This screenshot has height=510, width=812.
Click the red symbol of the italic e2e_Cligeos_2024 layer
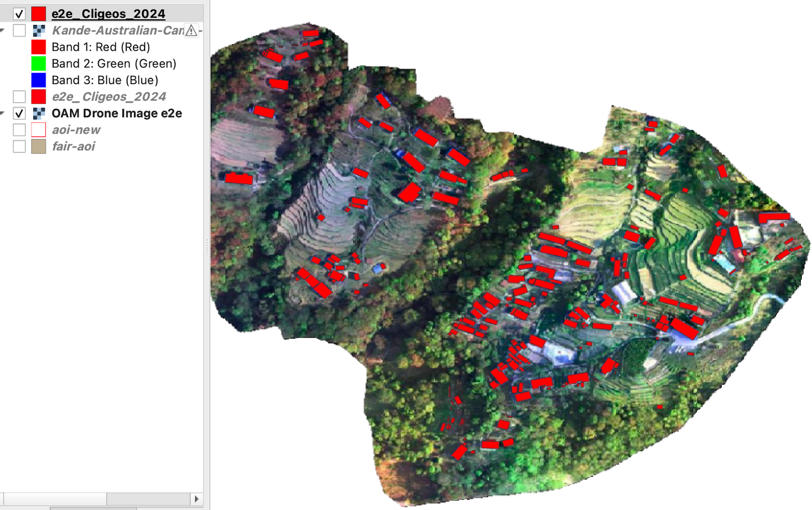[x=39, y=97]
